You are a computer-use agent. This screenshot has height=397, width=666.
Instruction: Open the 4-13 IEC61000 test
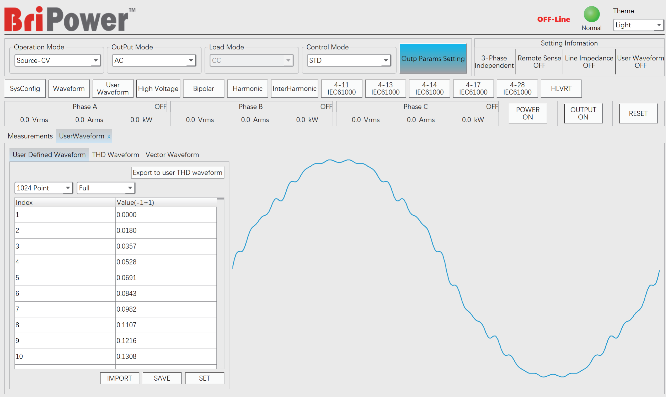click(385, 88)
